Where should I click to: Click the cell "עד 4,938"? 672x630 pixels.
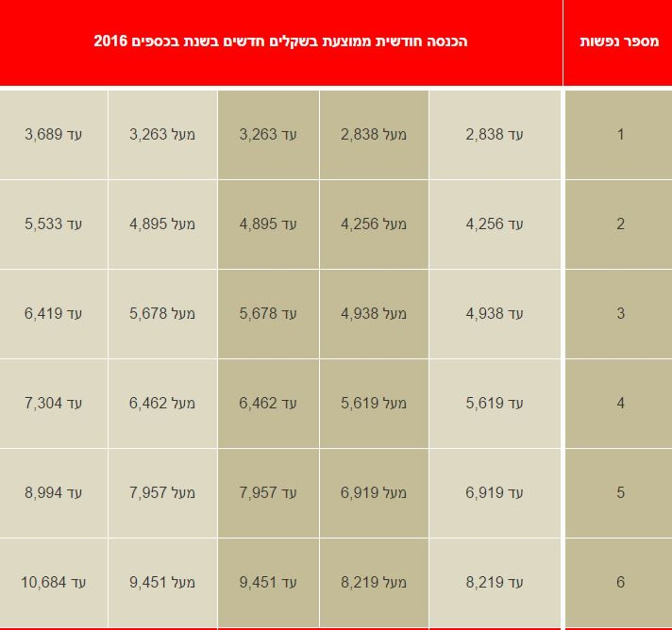(x=495, y=314)
